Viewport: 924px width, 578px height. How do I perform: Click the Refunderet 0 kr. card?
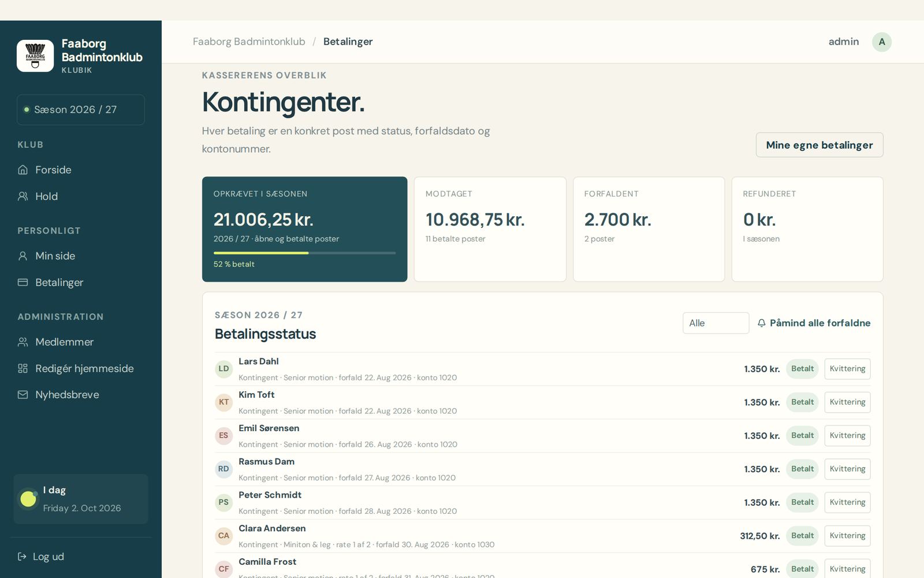pos(807,229)
